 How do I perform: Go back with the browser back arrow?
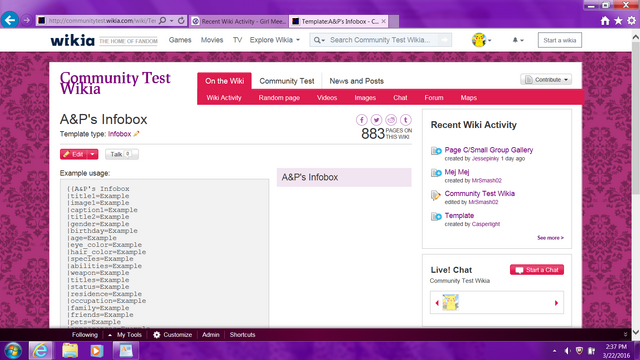(10, 20)
